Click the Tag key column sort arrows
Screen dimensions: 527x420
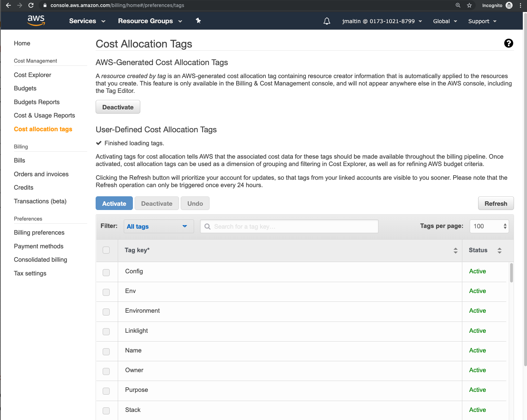coord(456,250)
